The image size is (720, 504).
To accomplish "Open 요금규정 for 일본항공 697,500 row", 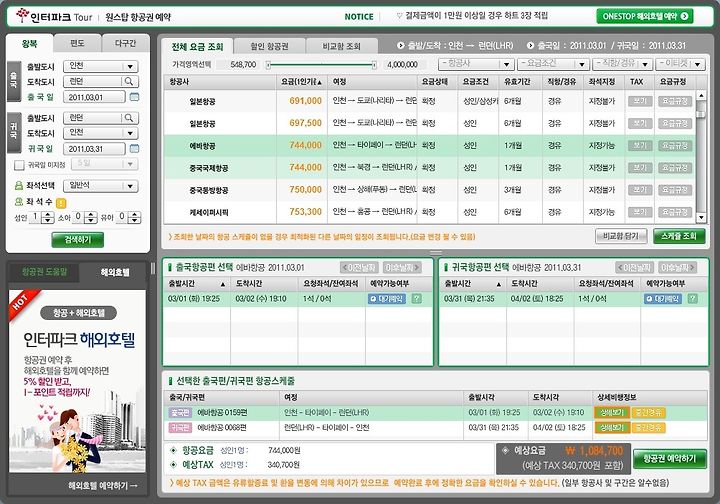I will [675, 123].
